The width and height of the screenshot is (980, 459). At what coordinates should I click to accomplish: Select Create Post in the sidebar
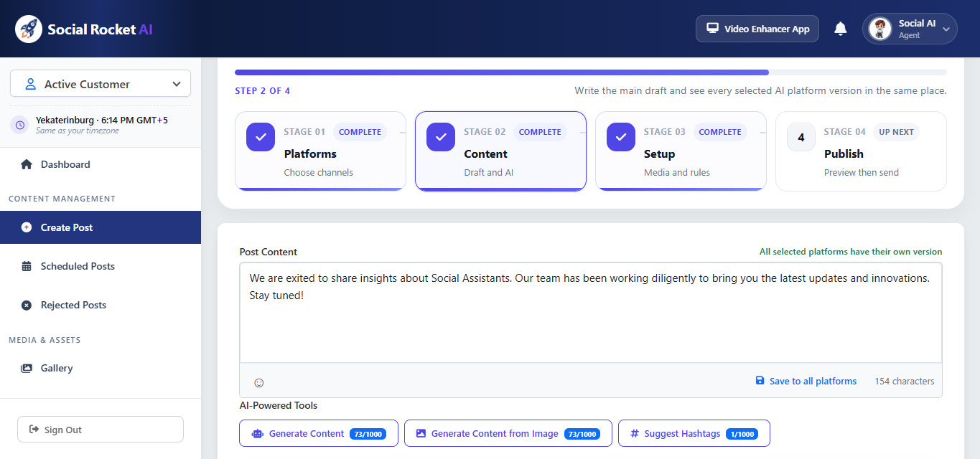coord(101,227)
